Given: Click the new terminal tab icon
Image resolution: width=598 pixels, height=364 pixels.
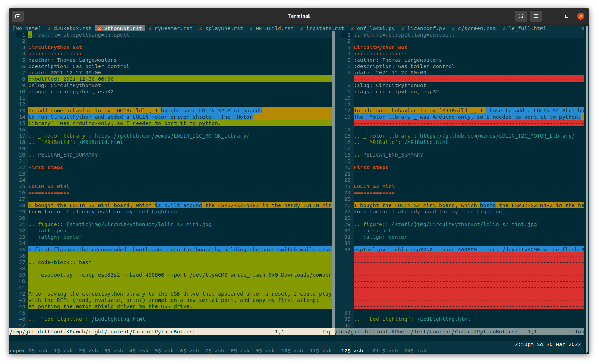Looking at the screenshot, I should coord(18,16).
